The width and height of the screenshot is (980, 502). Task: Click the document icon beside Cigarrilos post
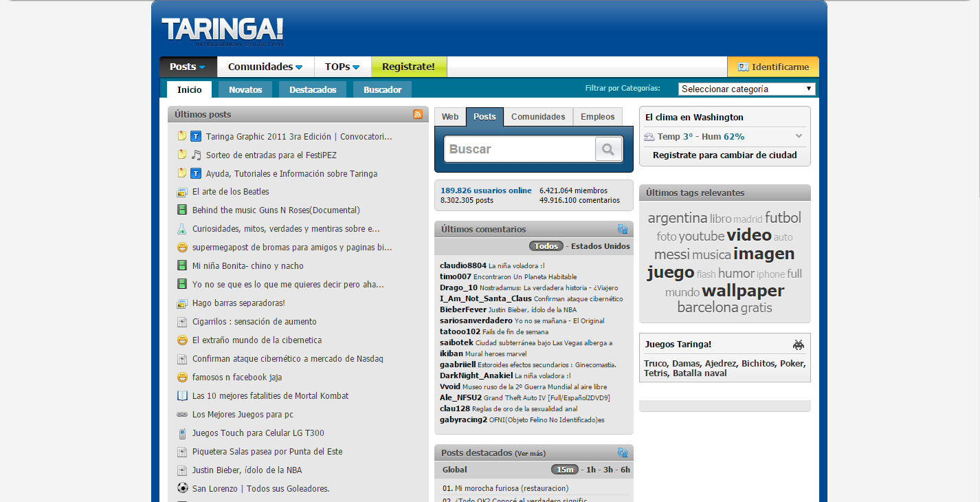182,322
